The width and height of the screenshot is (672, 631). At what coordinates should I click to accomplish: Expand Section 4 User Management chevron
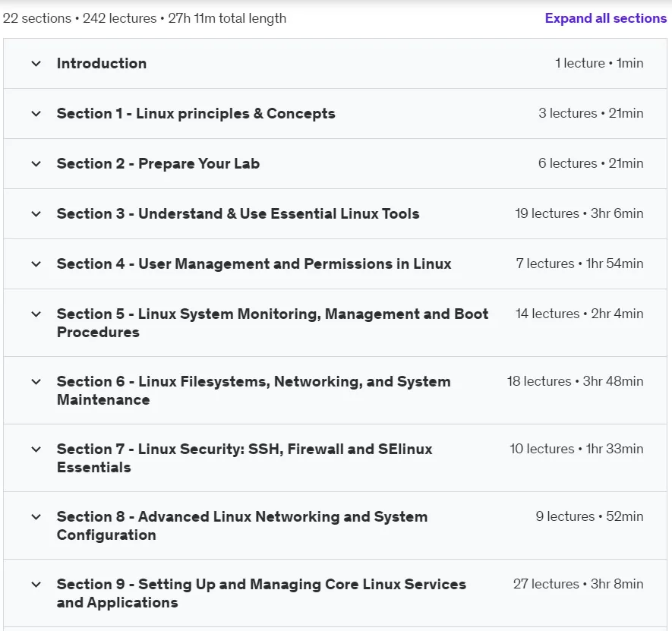click(36, 264)
